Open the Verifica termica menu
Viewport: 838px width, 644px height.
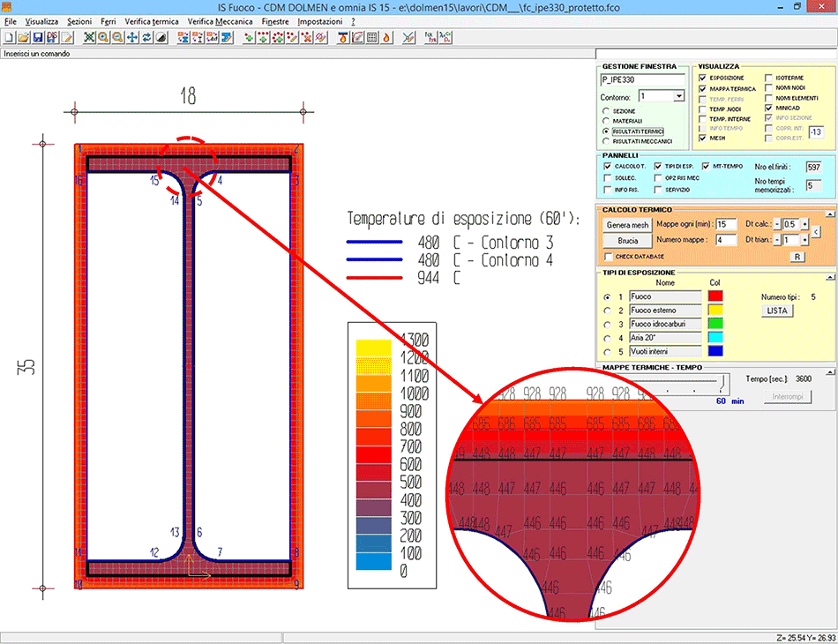152,21
